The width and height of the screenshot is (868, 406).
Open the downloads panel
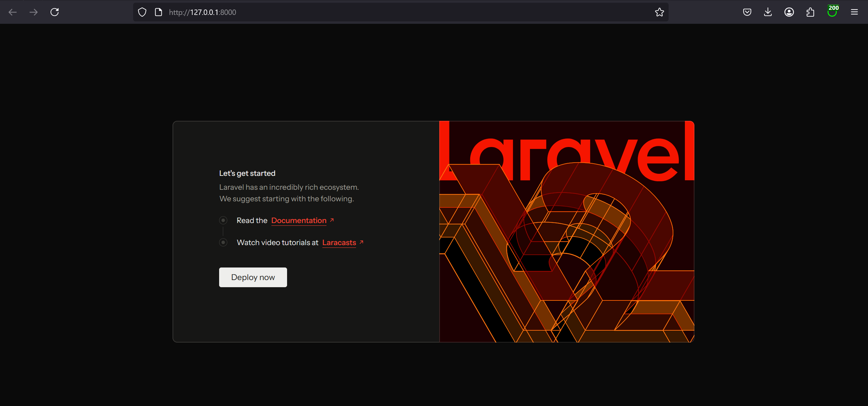(x=768, y=12)
